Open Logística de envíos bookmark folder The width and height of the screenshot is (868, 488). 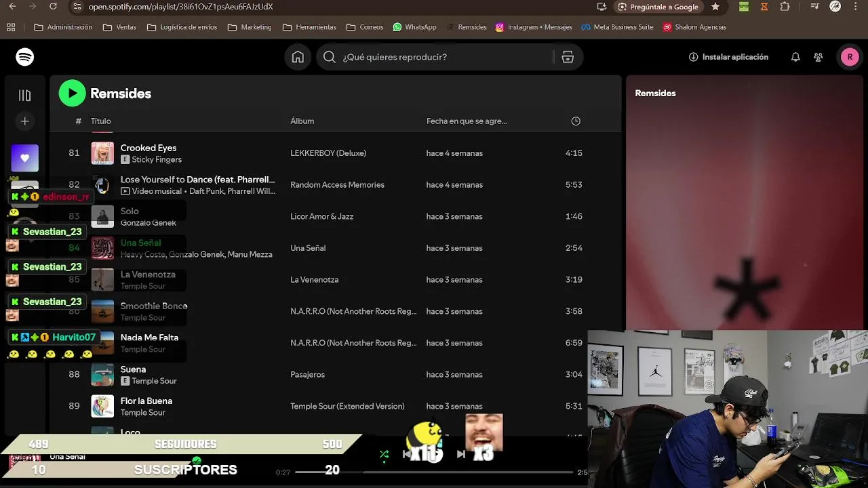click(x=182, y=27)
